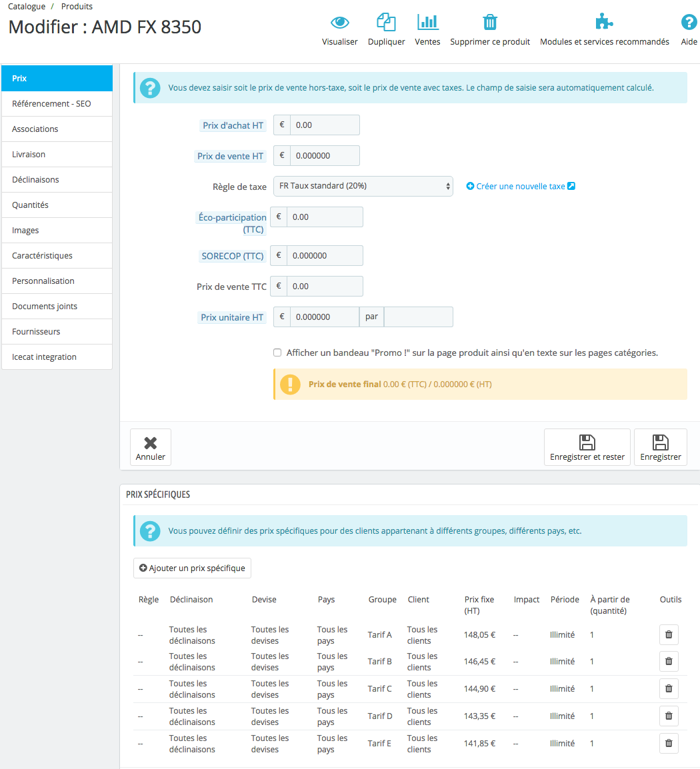Screen dimensions: 700x769
Task: Click Supprimer ce produit trash icon
Action: tap(489, 23)
